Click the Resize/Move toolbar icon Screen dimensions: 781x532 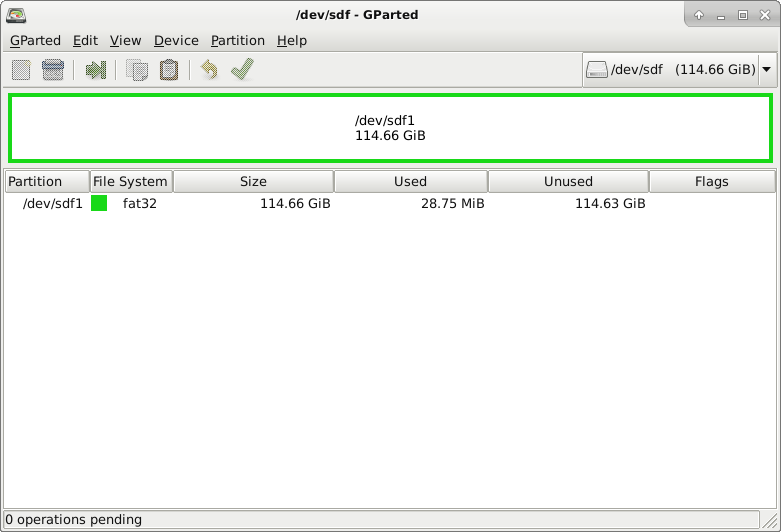pos(96,70)
